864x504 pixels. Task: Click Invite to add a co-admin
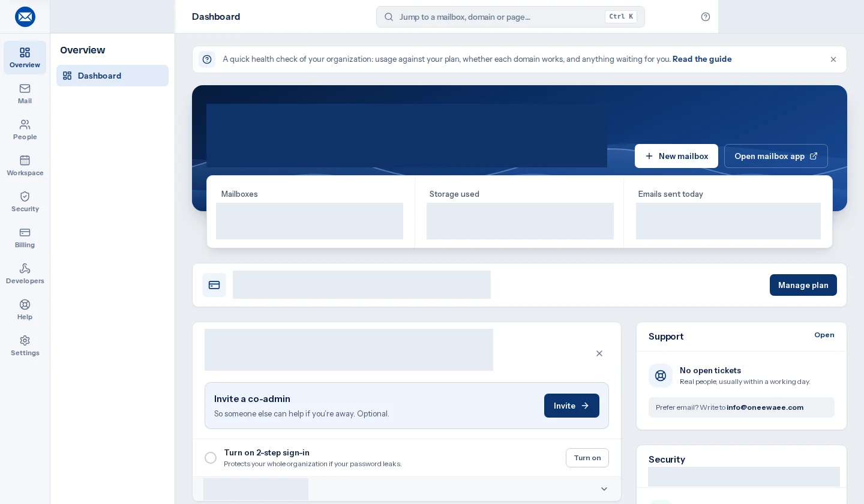point(572,406)
